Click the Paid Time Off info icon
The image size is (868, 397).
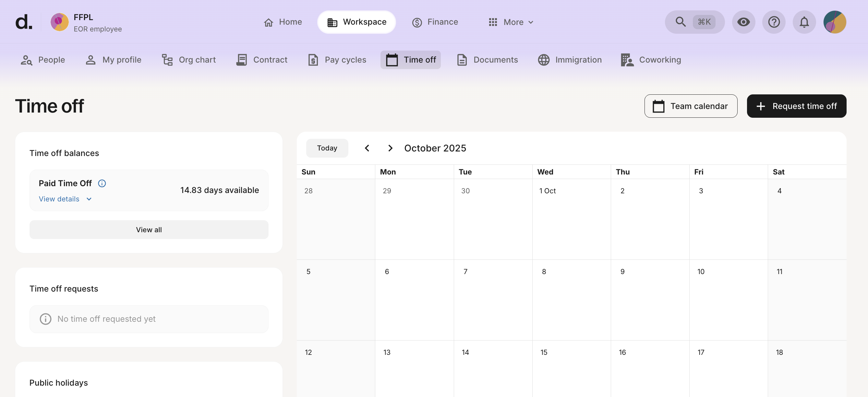tap(102, 183)
